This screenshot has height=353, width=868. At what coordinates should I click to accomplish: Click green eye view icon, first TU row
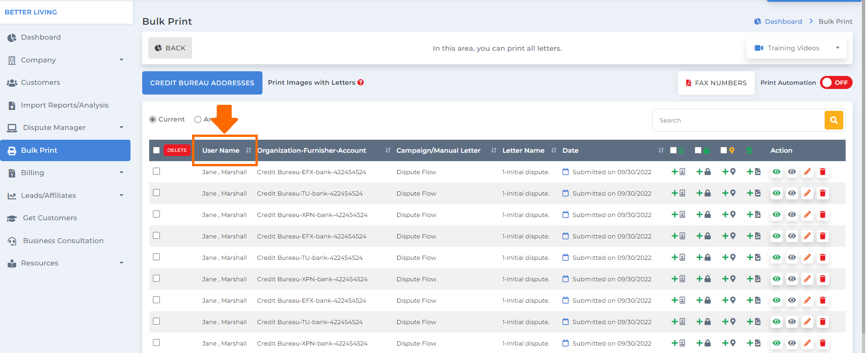(x=777, y=193)
